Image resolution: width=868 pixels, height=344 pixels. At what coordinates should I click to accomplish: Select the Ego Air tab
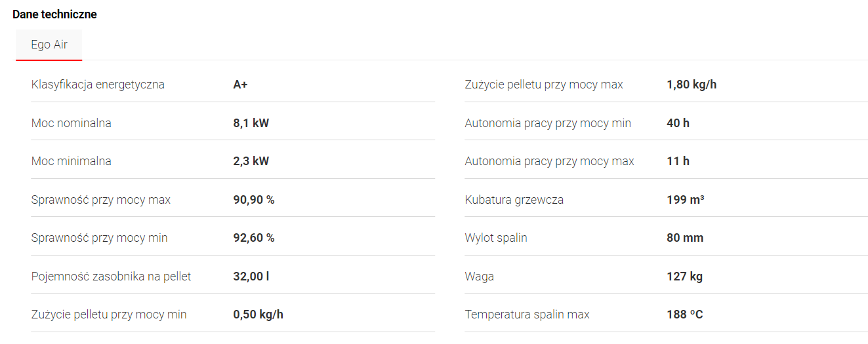coord(49,45)
